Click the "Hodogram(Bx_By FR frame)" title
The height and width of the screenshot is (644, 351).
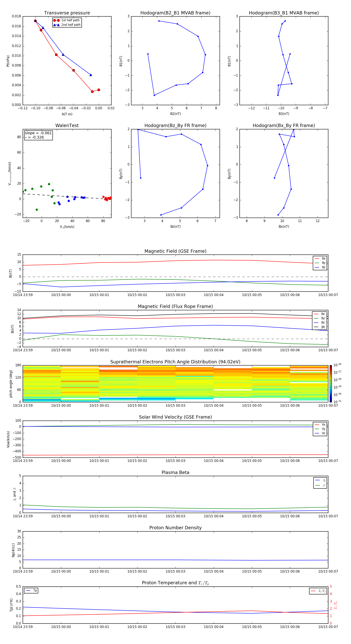point(284,125)
